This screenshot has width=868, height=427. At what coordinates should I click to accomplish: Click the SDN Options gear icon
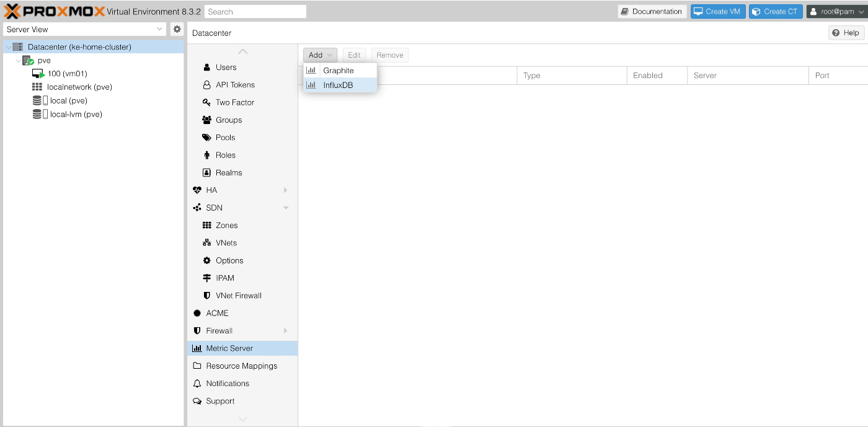tap(207, 260)
